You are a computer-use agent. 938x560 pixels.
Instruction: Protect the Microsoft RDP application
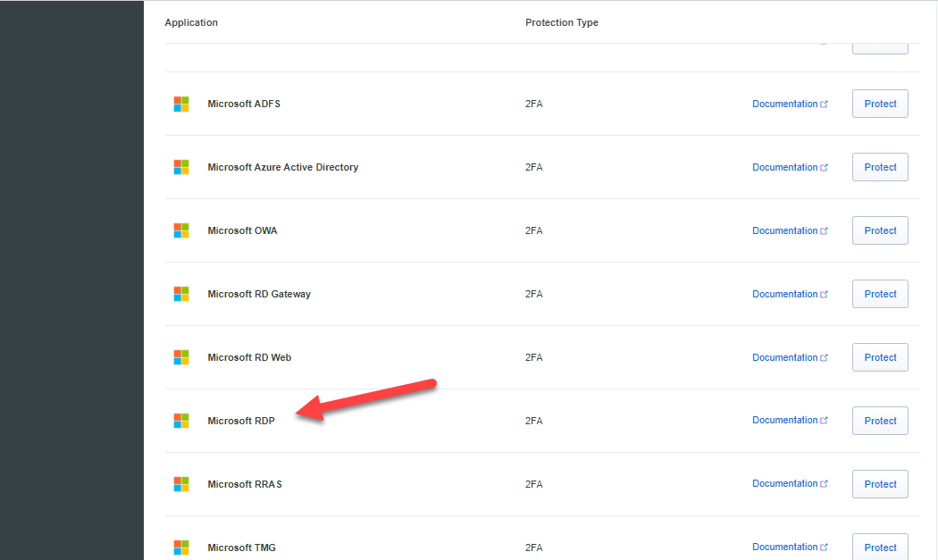click(x=880, y=422)
